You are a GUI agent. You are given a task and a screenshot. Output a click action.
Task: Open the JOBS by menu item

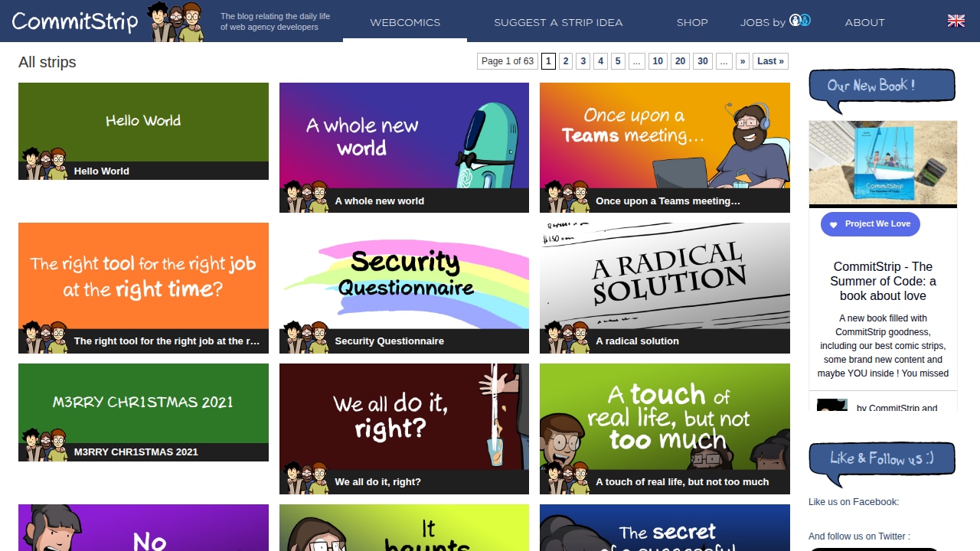coord(776,21)
